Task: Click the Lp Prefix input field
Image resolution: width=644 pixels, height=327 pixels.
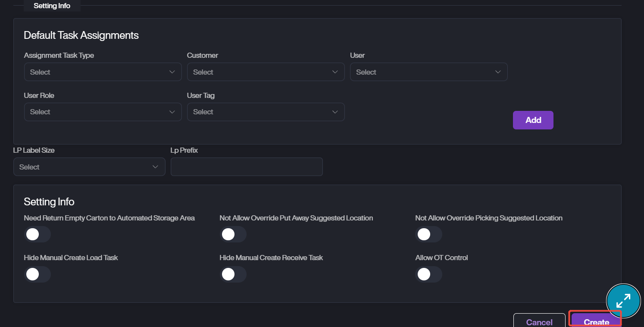Action: click(247, 167)
